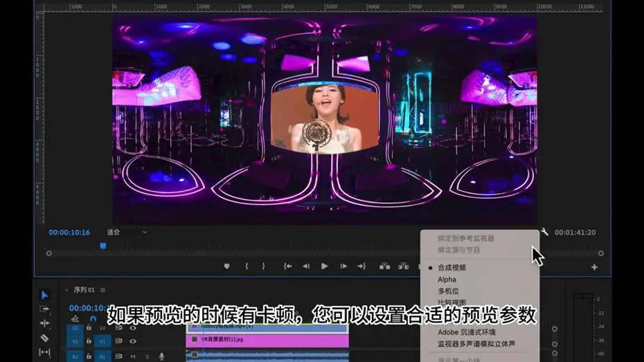Toggle snap magnet in the timeline
Screen dimensions: 644x362
tap(93, 319)
